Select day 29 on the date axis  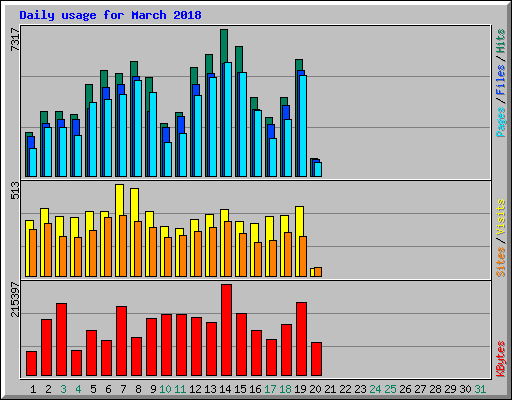(x=450, y=389)
